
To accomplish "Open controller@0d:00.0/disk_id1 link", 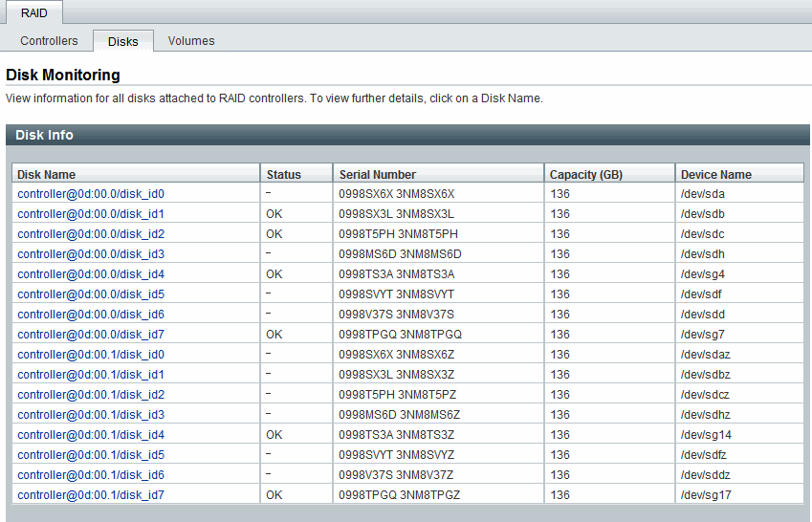I will 91,214.
